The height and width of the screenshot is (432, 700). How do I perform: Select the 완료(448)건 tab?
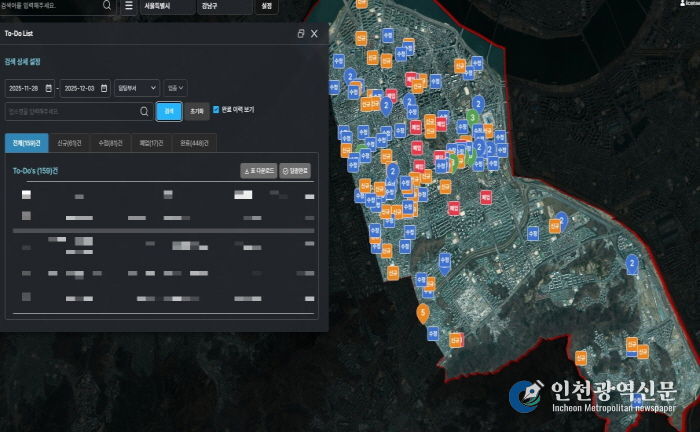(197, 143)
